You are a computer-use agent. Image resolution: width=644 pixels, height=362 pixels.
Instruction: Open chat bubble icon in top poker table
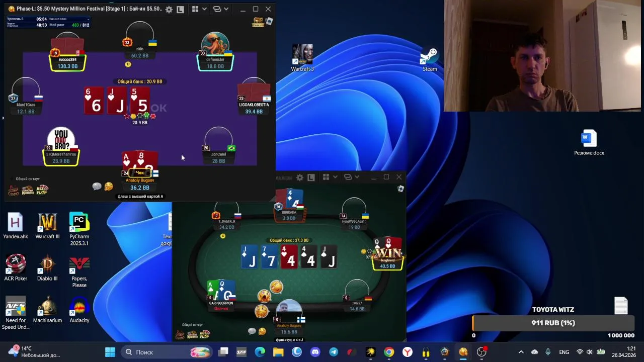point(97,187)
